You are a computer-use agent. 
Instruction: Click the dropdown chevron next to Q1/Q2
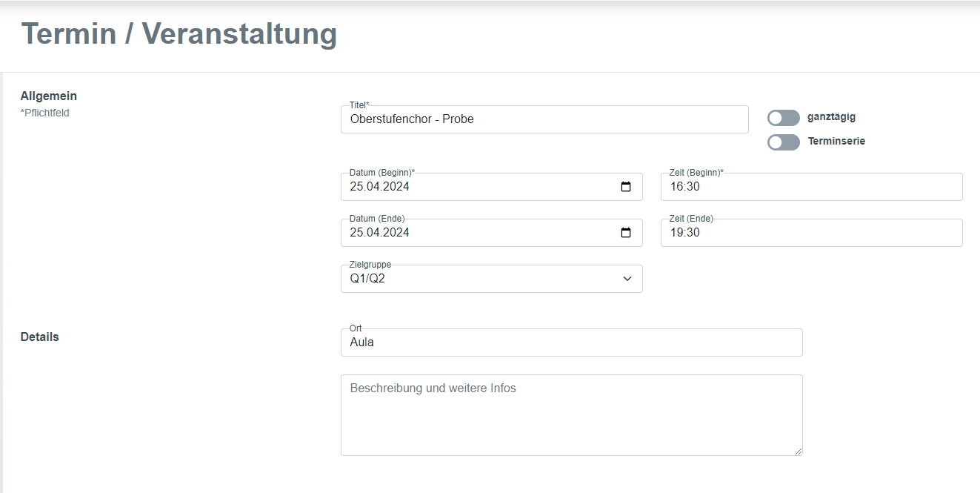click(628, 278)
